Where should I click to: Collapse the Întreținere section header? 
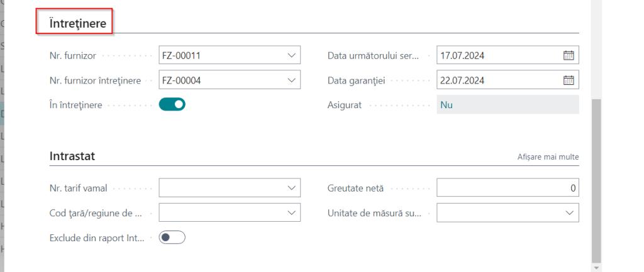[x=74, y=23]
